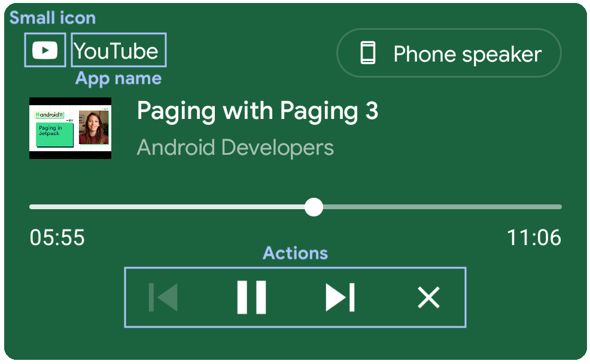Dismiss the media player with the X

click(x=428, y=297)
